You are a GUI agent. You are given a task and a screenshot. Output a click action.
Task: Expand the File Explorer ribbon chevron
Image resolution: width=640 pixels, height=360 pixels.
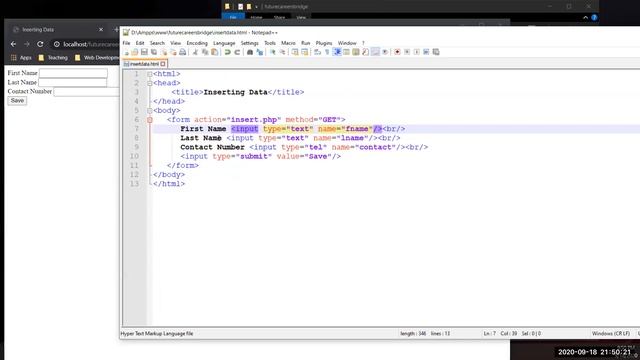click(x=585, y=18)
